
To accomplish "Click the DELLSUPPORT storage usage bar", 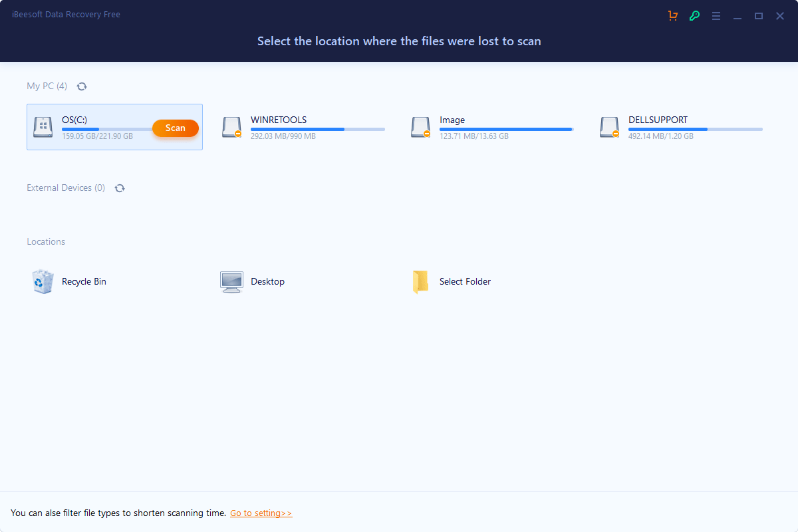I will point(695,129).
